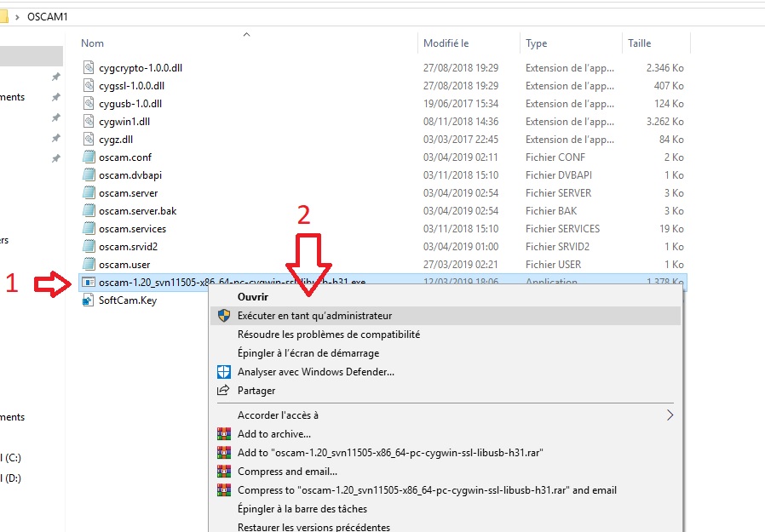Click the share icon next to Partager
This screenshot has width=765, height=532.
(223, 390)
